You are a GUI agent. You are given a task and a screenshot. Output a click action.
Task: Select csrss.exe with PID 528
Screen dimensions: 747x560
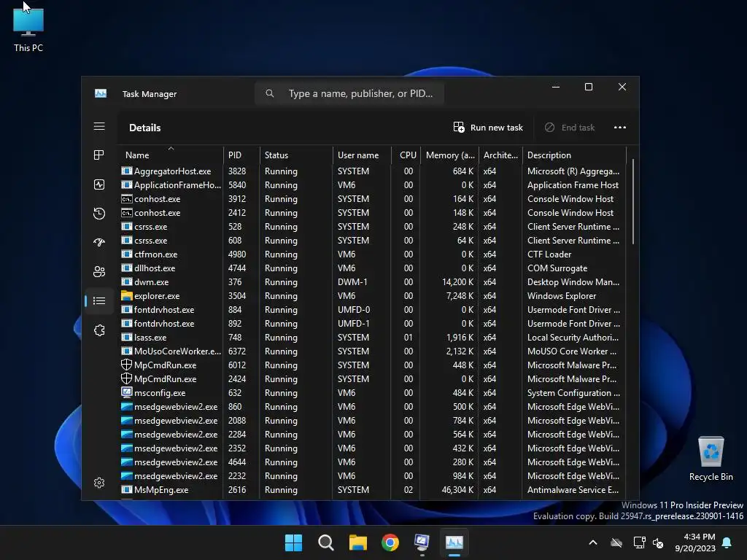click(x=373, y=226)
